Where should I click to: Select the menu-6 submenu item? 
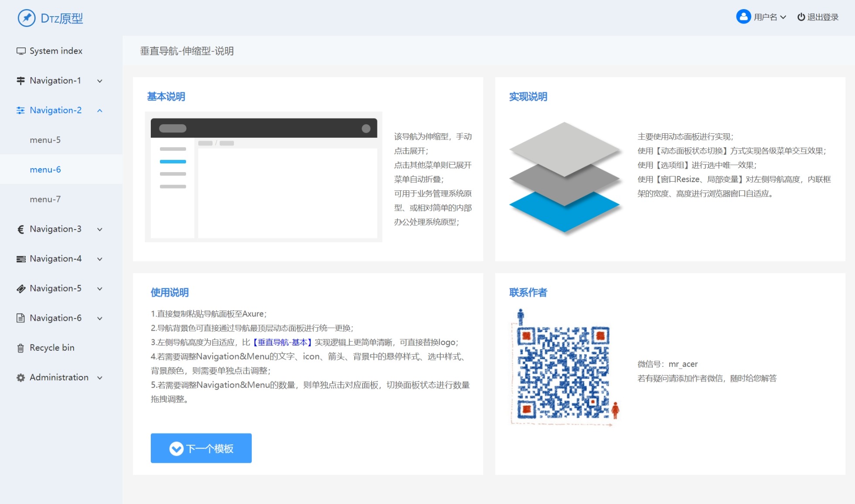pos(61,169)
